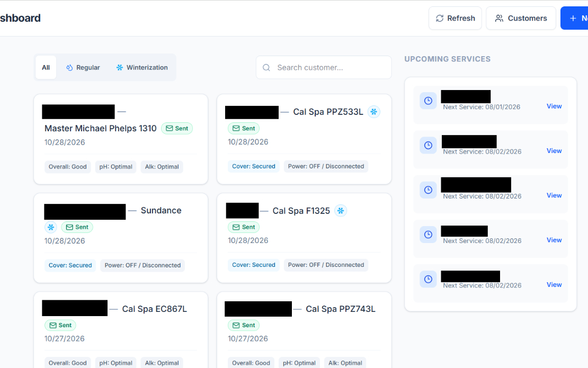Click Power: OFF tag on Sundance card
The width and height of the screenshot is (588, 368).
142,265
